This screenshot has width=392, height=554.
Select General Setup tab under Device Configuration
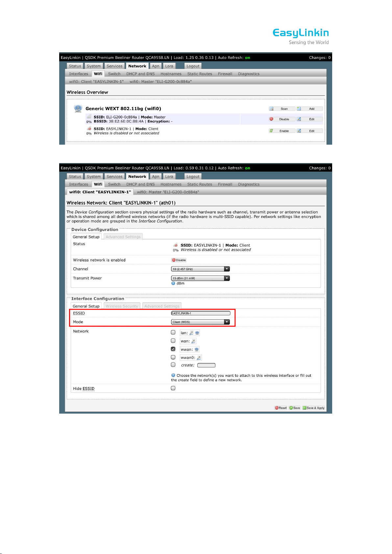[x=86, y=237]
